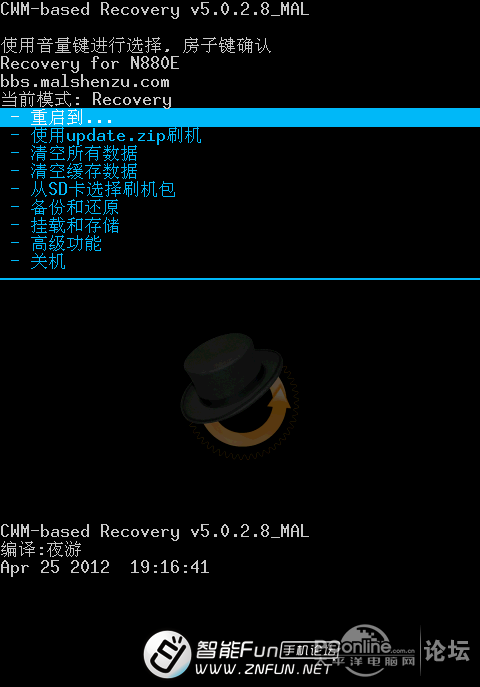Click the bbs.malshenzu.com address text
Image resolution: width=480 pixels, height=687 pixels.
click(x=85, y=81)
